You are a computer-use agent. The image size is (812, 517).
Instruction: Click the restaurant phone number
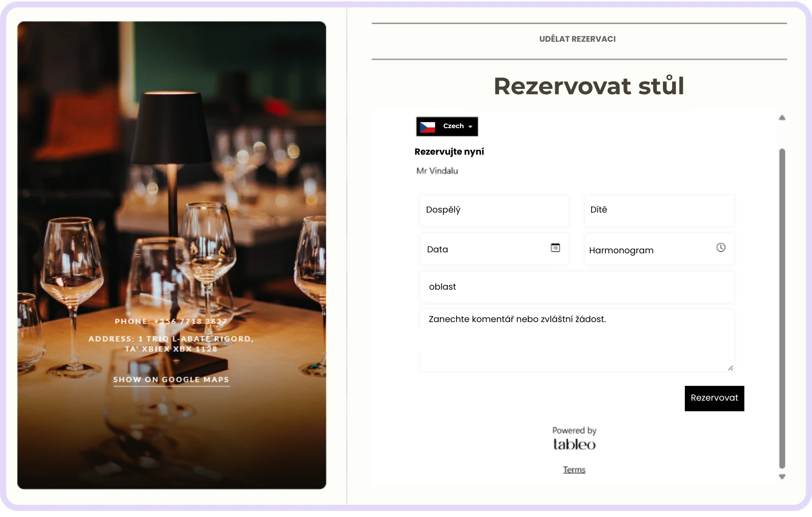pyautogui.click(x=171, y=322)
